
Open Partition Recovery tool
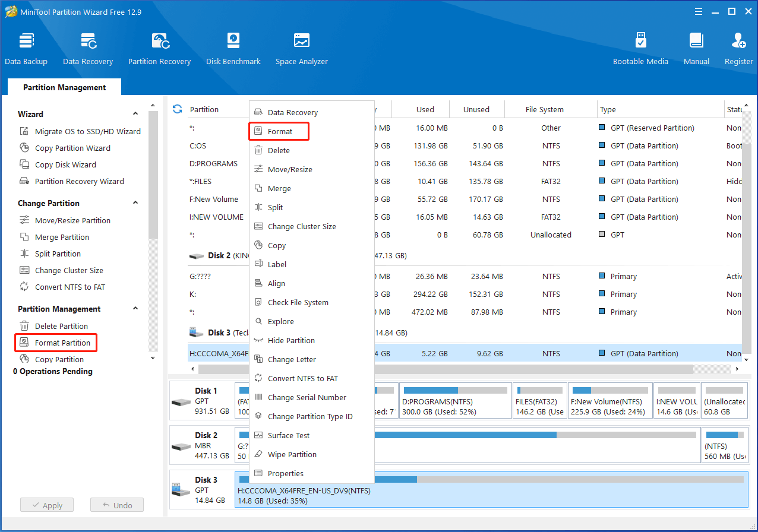159,49
